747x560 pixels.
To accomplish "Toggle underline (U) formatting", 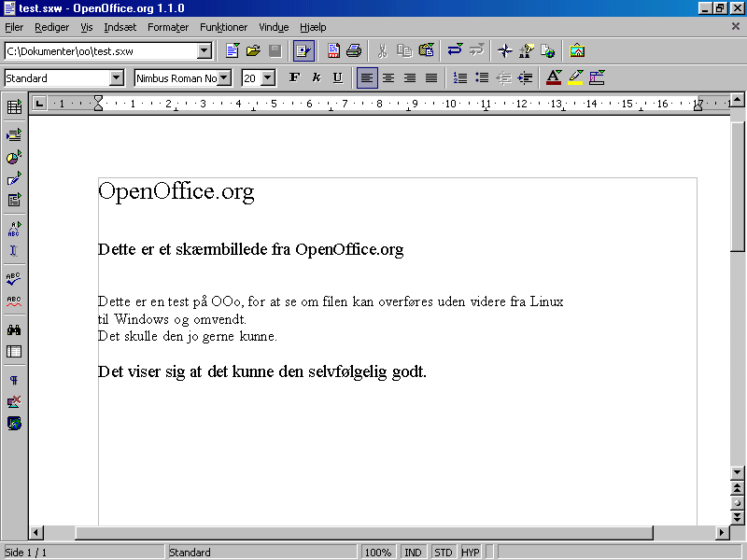I will [338, 77].
